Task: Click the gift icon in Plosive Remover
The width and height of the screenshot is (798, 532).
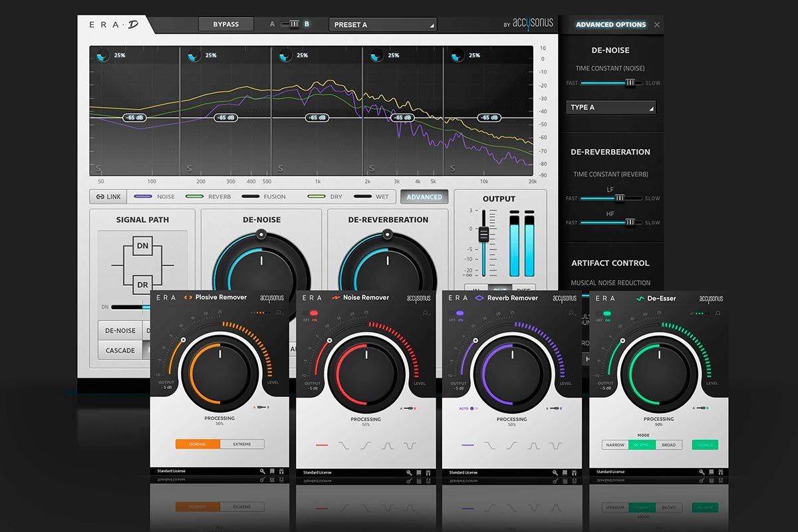Action: 282,471
